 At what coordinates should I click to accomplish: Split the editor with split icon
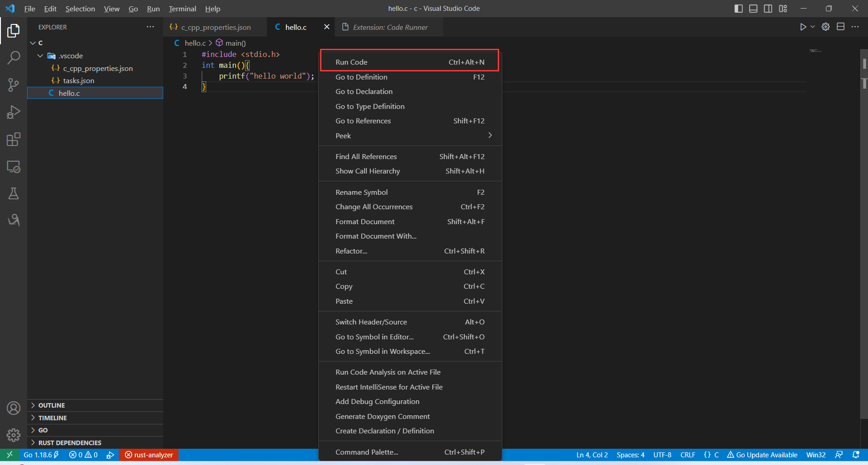click(840, 27)
